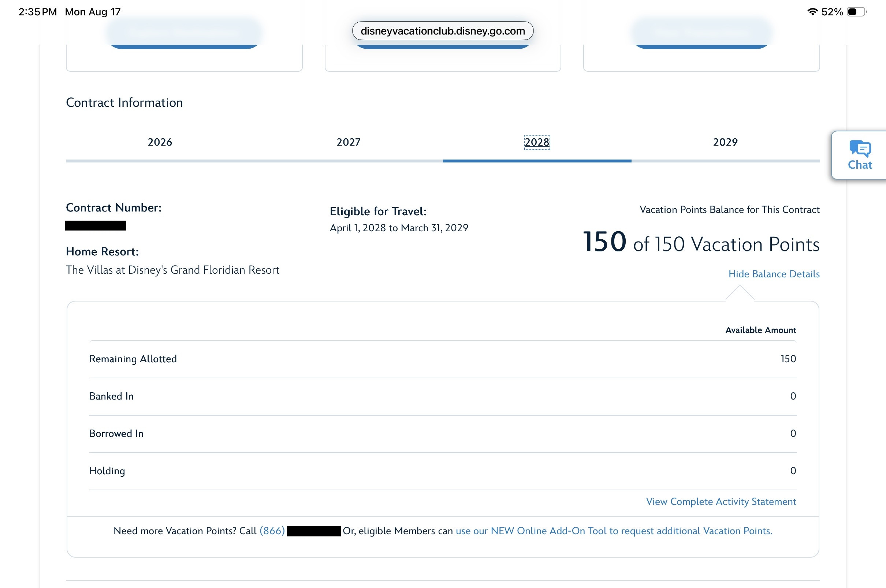Tap the Holding value 0
Viewport: 886px width, 588px height.
coord(793,471)
